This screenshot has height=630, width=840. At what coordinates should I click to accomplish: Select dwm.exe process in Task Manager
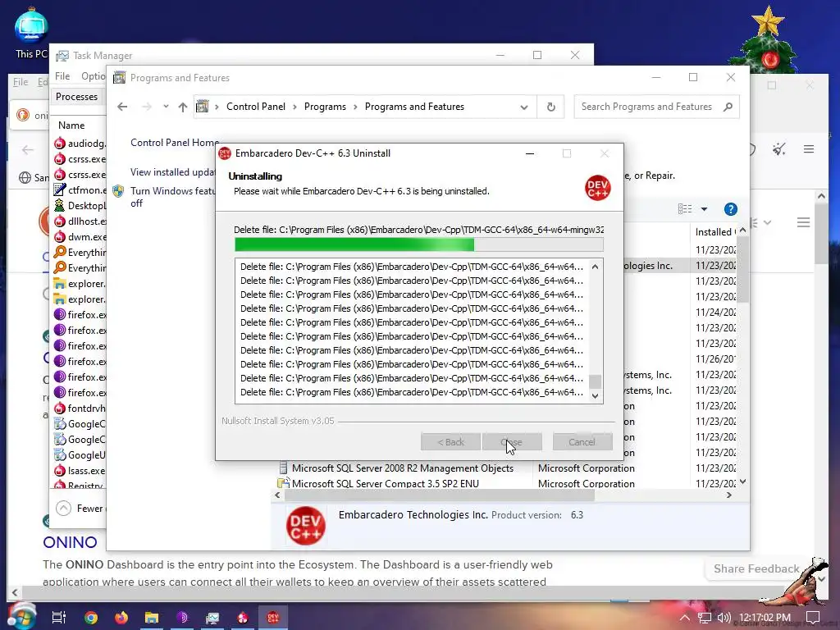[x=80, y=237]
